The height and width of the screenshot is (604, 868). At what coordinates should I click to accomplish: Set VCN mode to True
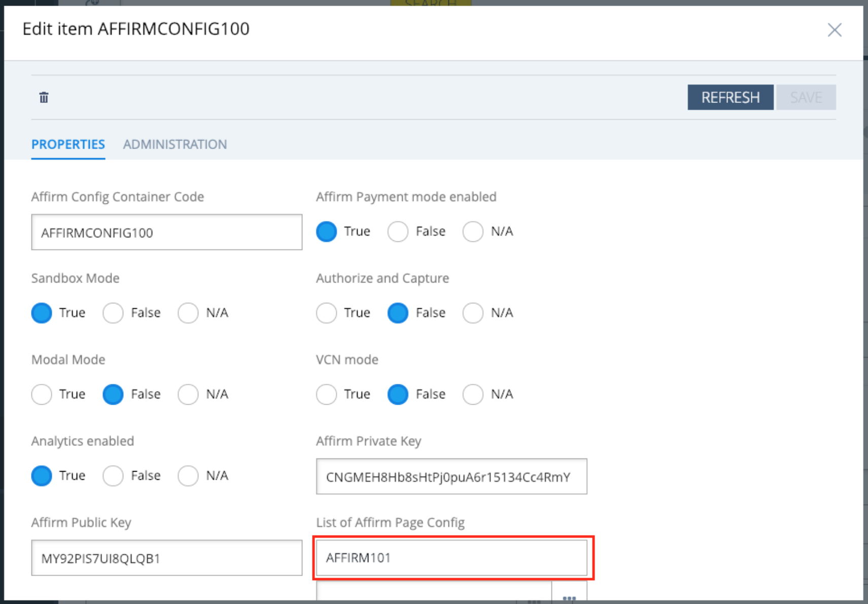[x=326, y=395]
